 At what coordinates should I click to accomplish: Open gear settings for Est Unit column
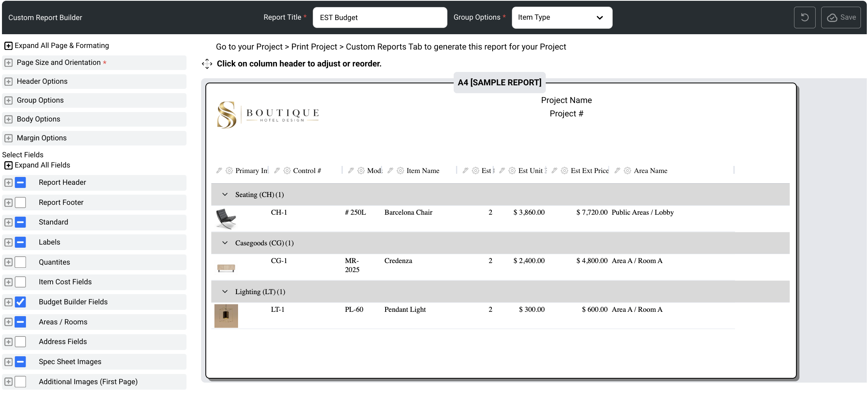pyautogui.click(x=512, y=171)
